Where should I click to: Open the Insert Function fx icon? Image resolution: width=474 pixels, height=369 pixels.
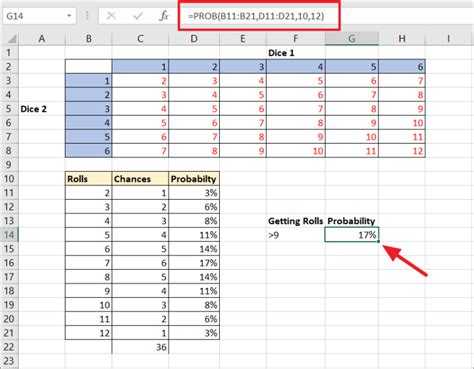point(164,16)
